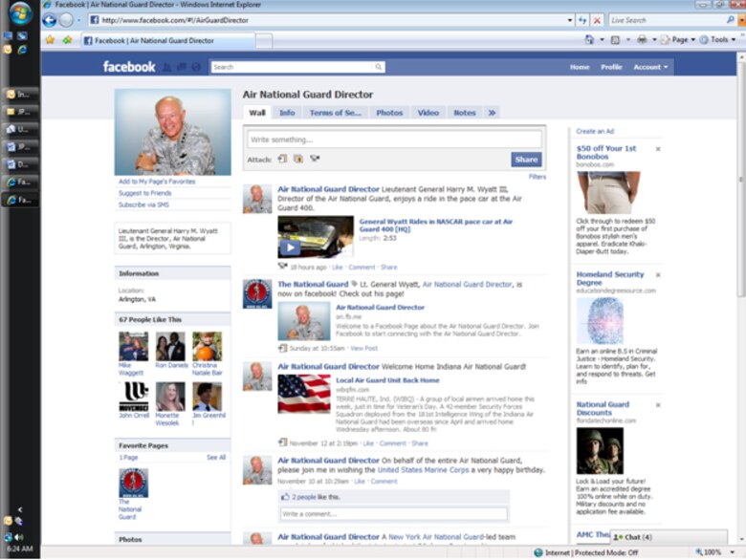Expand more tabs with double-arrow

tap(492, 113)
